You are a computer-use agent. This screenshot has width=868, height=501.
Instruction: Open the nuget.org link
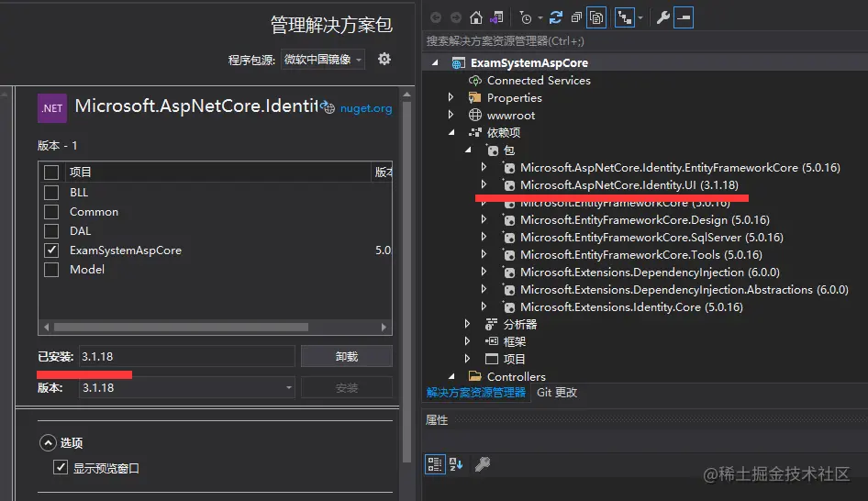(366, 108)
